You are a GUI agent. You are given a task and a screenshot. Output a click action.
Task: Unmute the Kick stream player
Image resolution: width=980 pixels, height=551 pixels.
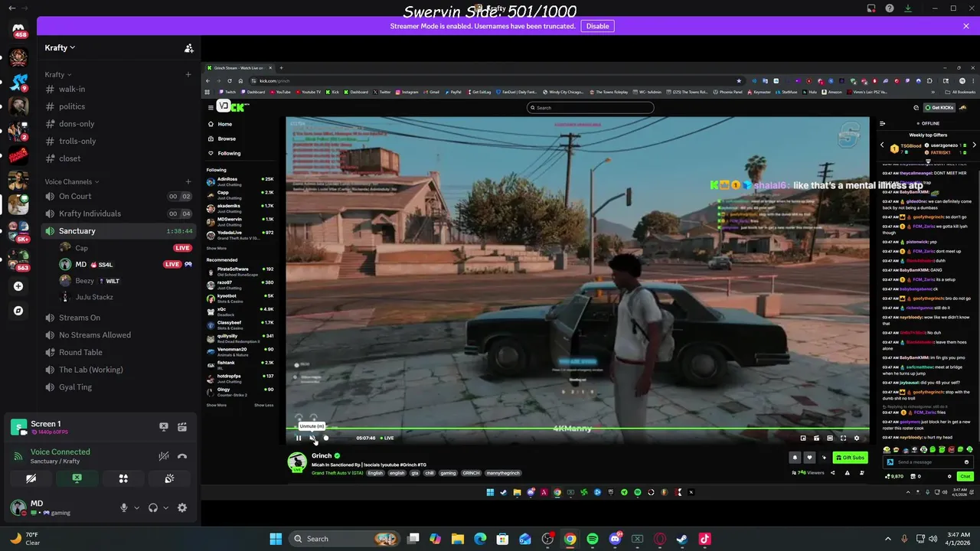312,439
